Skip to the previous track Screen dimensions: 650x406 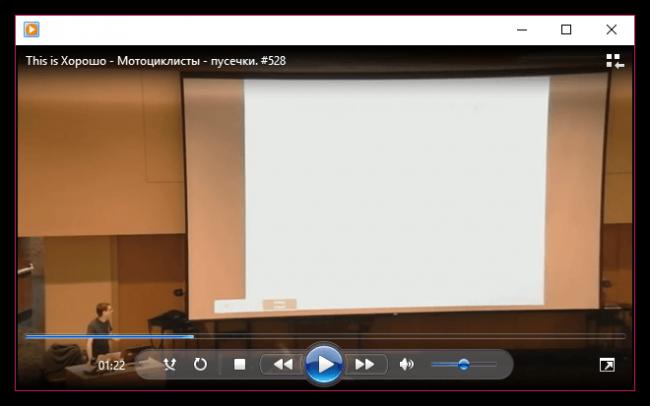pos(283,365)
